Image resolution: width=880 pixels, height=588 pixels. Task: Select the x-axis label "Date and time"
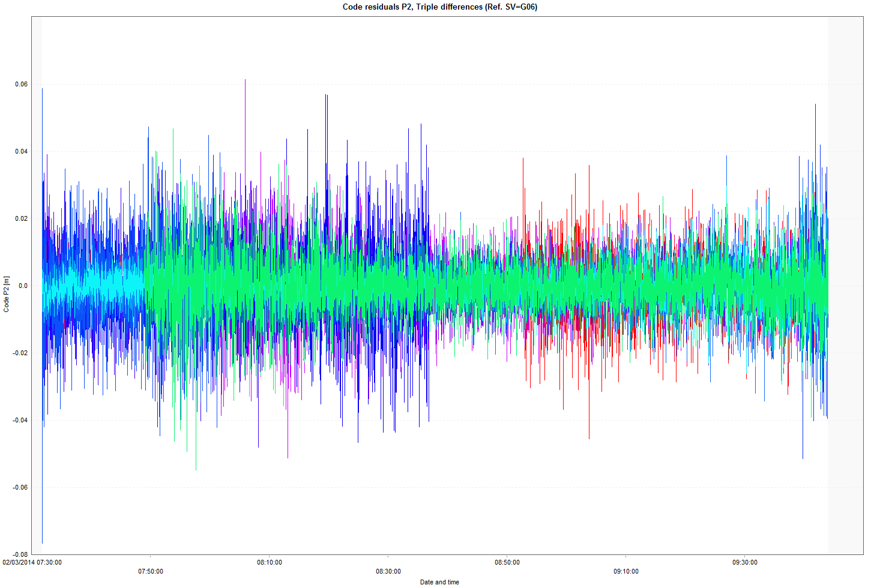pyautogui.click(x=439, y=582)
